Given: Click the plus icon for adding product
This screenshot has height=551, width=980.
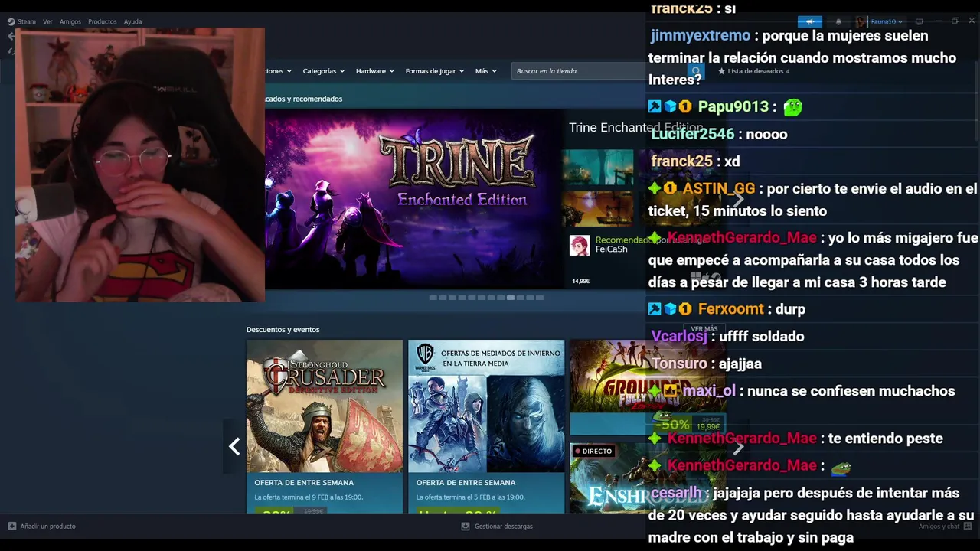Looking at the screenshot, I should [x=12, y=526].
